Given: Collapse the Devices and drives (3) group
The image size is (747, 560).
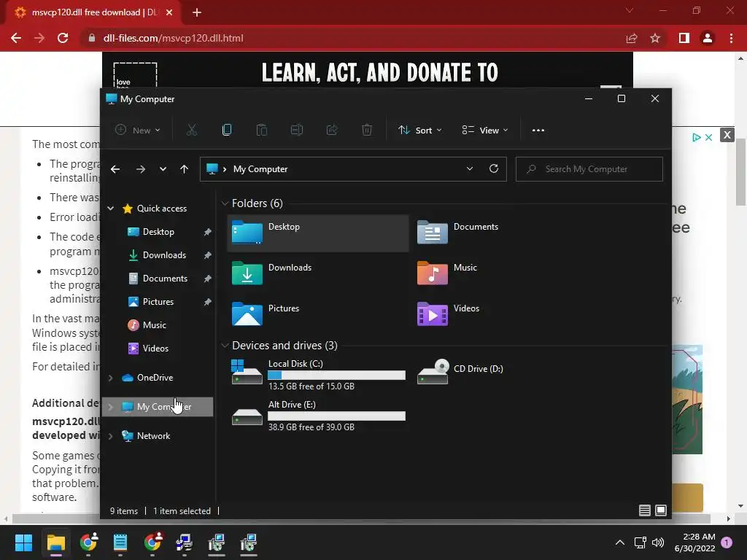Looking at the screenshot, I should (225, 346).
